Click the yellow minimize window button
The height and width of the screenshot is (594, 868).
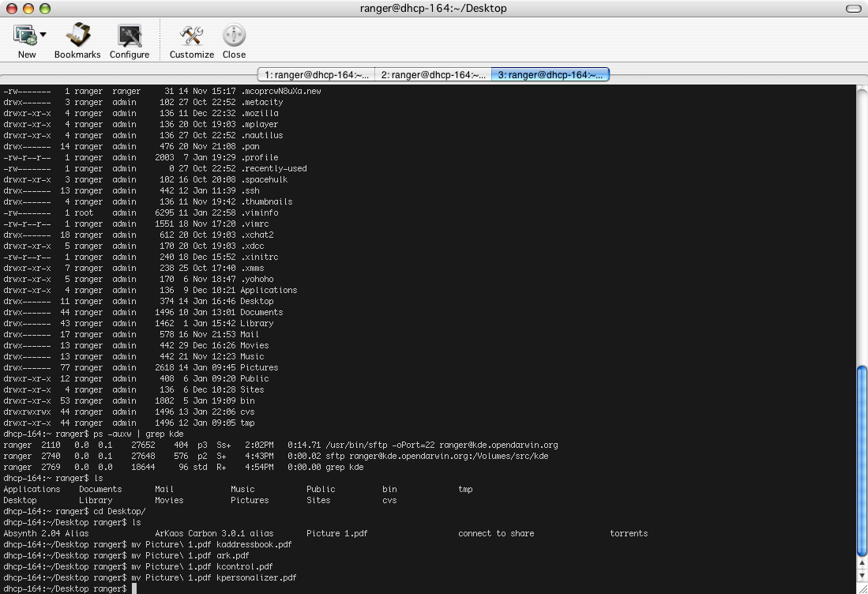click(x=28, y=9)
